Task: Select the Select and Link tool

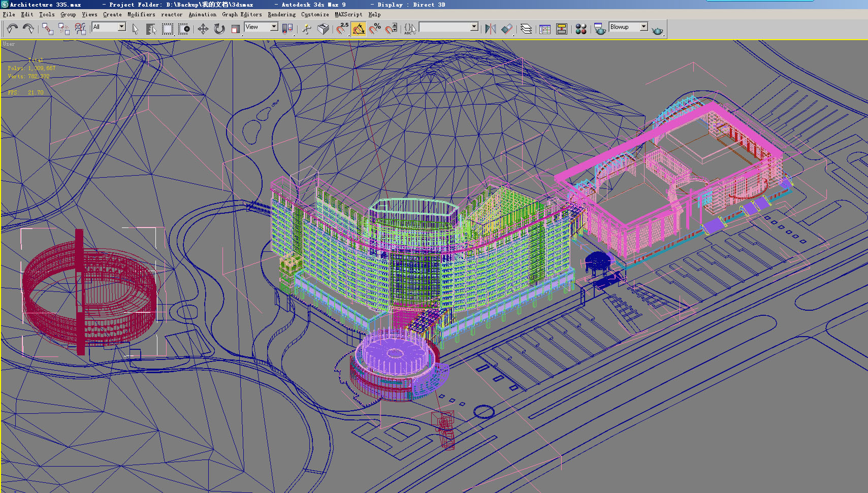Action: (48, 29)
